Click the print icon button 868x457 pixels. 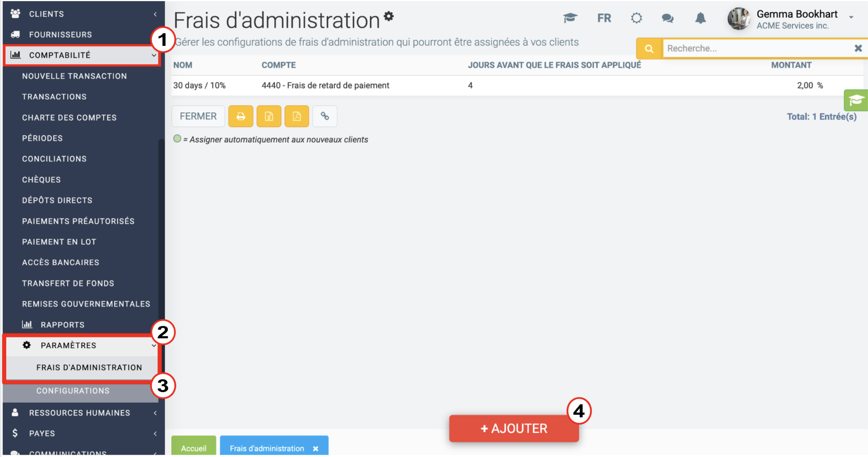click(x=240, y=116)
